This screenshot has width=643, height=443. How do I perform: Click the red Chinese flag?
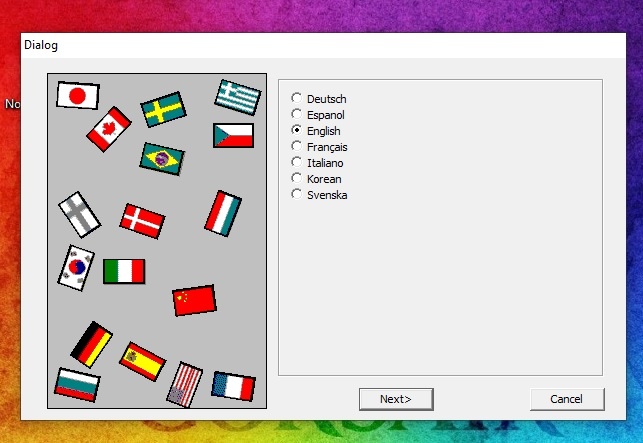click(193, 299)
